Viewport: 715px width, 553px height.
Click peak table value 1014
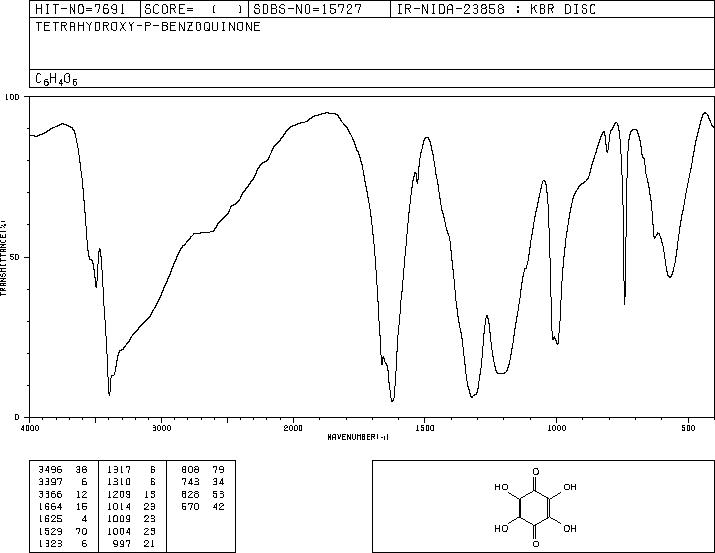point(119,506)
